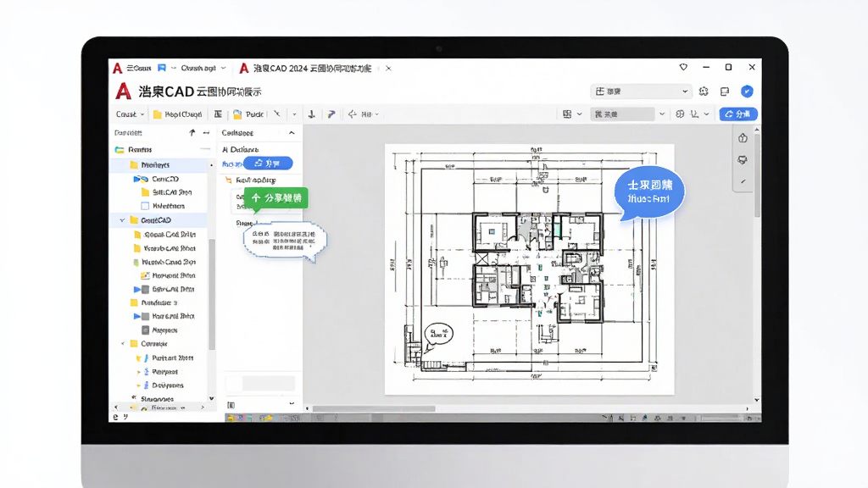Click the diamond icon left of the minimize button
The width and height of the screenshot is (868, 488).
point(683,67)
